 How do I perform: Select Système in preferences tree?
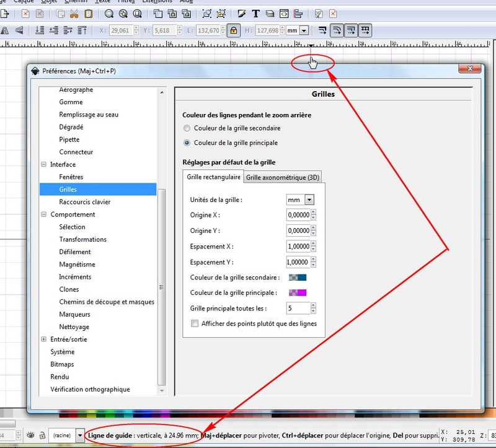pos(63,351)
